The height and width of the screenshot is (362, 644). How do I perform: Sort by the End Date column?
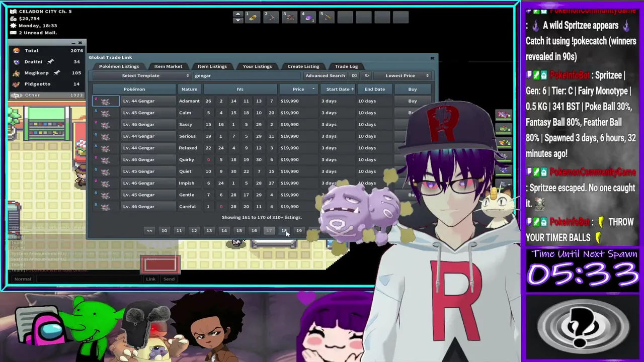click(374, 89)
